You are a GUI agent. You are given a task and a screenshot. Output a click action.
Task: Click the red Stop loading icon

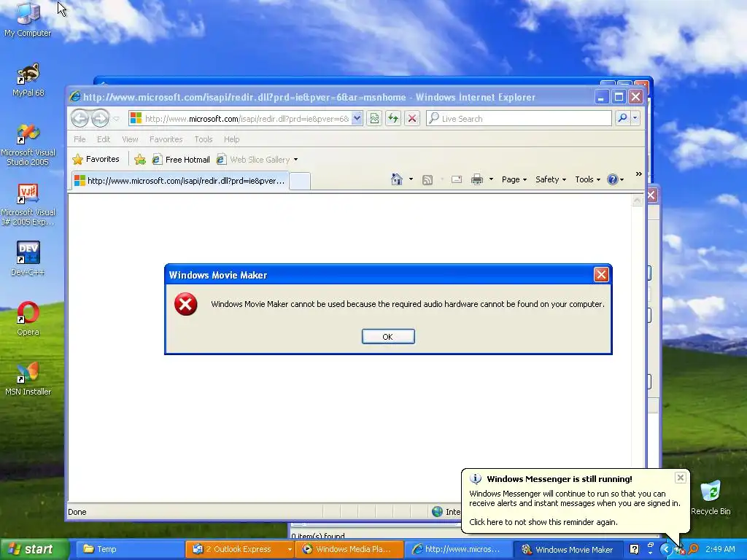pyautogui.click(x=412, y=118)
